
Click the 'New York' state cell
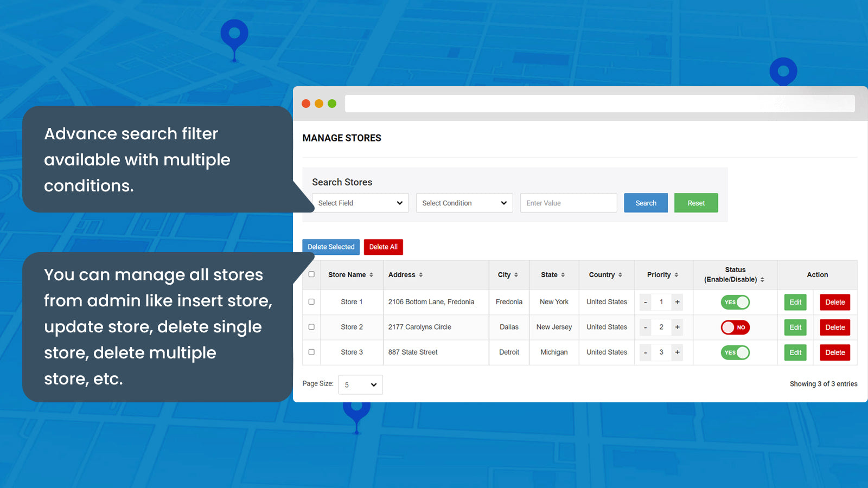554,302
